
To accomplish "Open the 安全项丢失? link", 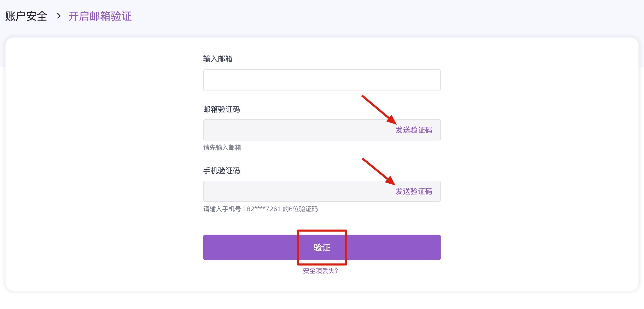I will click(x=320, y=271).
